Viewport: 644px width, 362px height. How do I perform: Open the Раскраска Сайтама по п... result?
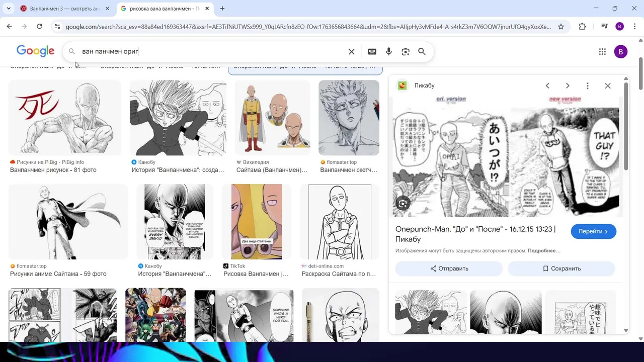(x=339, y=274)
